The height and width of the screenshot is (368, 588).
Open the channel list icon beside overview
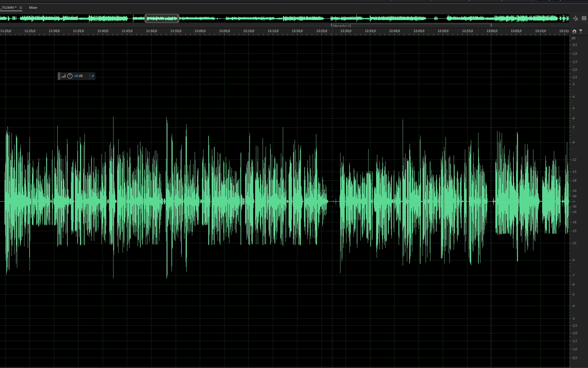click(584, 18)
